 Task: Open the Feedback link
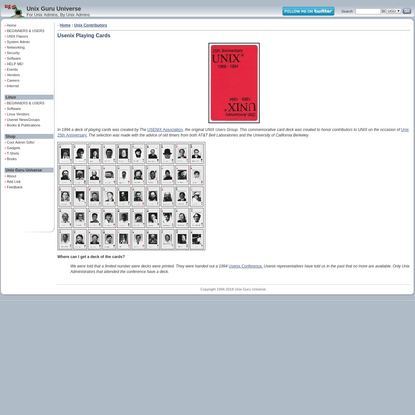15,187
